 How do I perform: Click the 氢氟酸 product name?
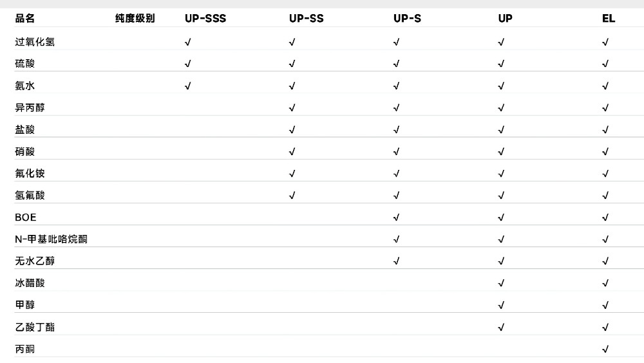pyautogui.click(x=30, y=196)
